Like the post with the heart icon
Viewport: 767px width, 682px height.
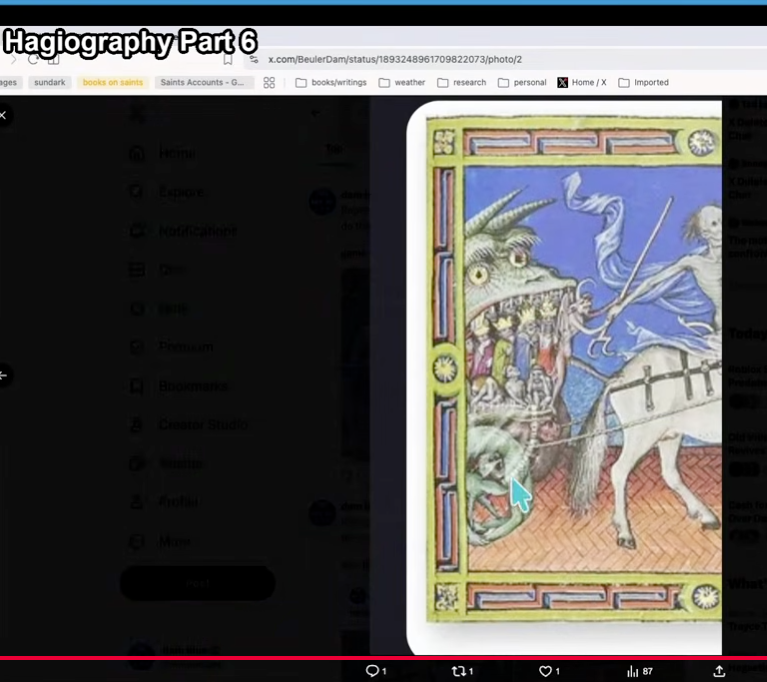549,671
